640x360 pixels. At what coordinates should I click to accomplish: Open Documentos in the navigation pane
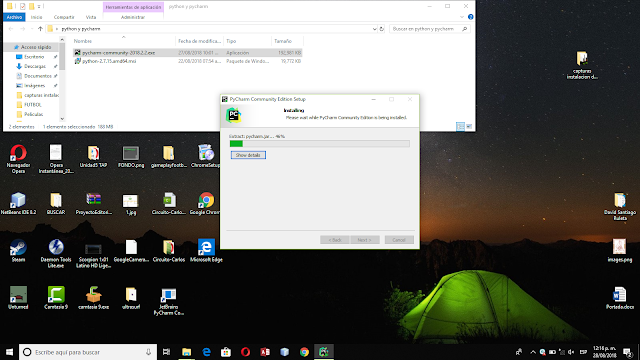pos(38,76)
